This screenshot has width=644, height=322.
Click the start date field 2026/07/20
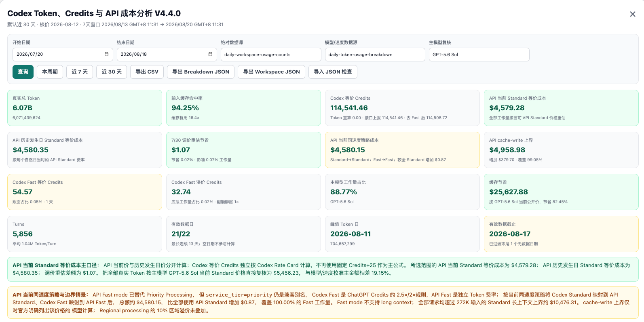click(63, 55)
